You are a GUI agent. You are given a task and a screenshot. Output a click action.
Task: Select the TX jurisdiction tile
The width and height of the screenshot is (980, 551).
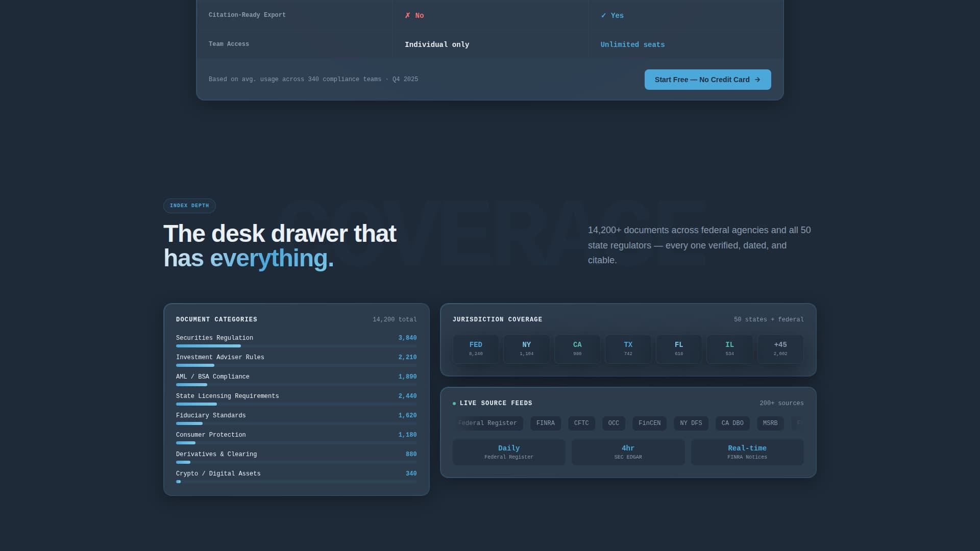tap(628, 349)
